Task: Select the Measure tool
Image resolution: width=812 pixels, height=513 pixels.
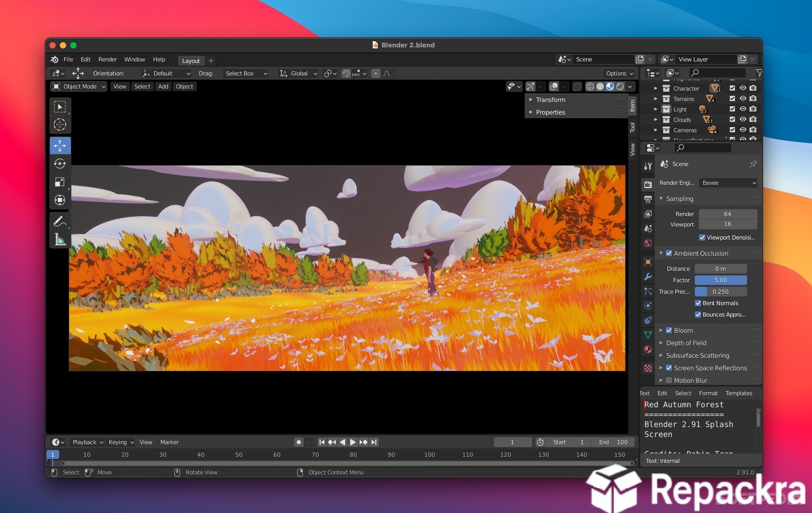Action: 60,240
